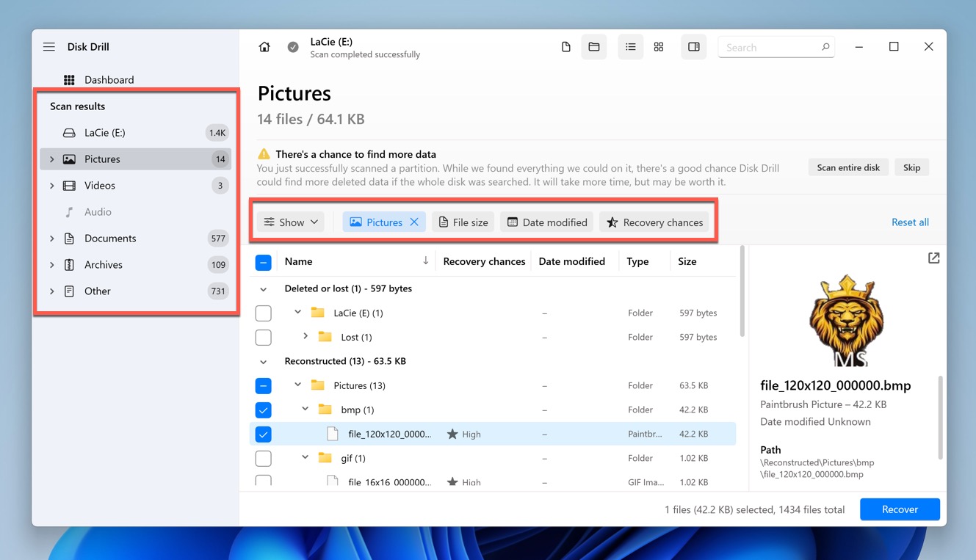Screen dimensions: 976x560
Task: Collapse the LaCie (E) (1) folder
Action: [297, 313]
